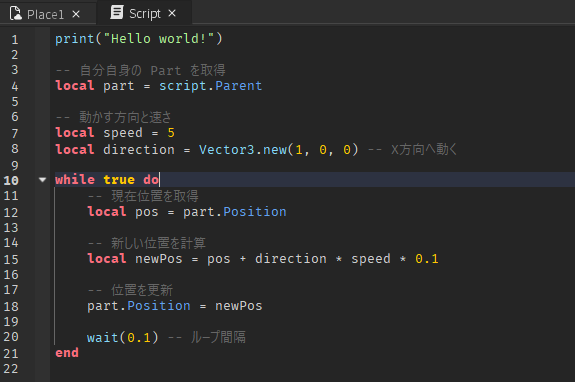Click the 0.1 multiplier on line 15
This screenshot has width=575, height=382.
[x=427, y=259]
